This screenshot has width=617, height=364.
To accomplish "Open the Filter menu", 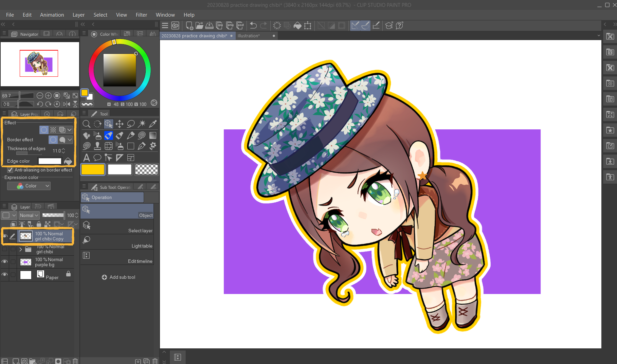I will pos(141,15).
